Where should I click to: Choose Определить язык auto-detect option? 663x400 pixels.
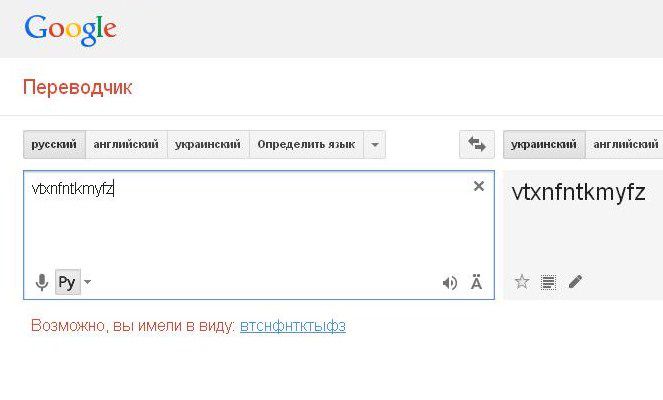[306, 145]
